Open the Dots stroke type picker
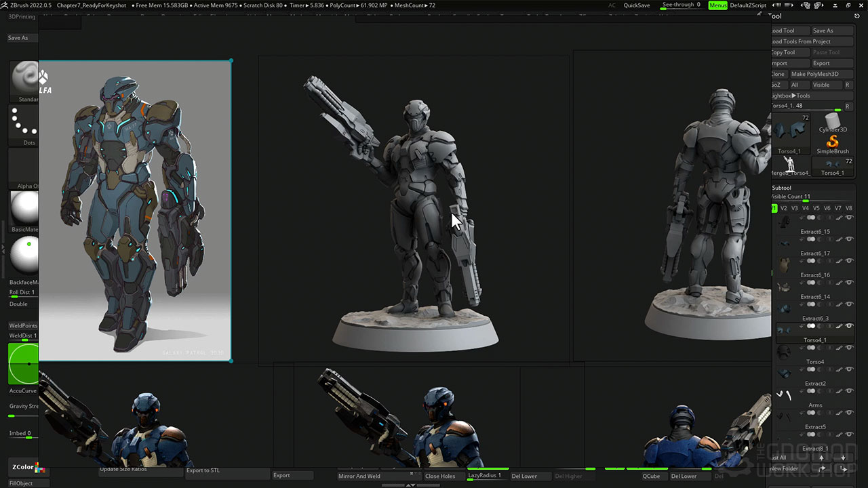The width and height of the screenshot is (868, 488). (24, 123)
